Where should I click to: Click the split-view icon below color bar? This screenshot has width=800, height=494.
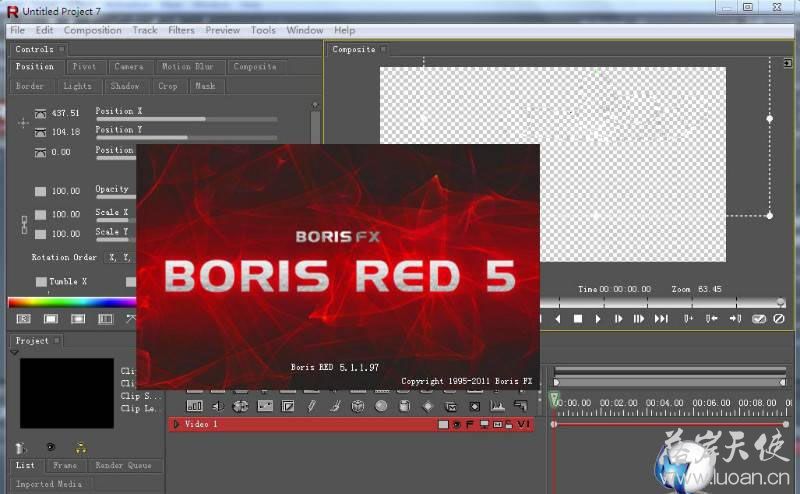(x=106, y=319)
